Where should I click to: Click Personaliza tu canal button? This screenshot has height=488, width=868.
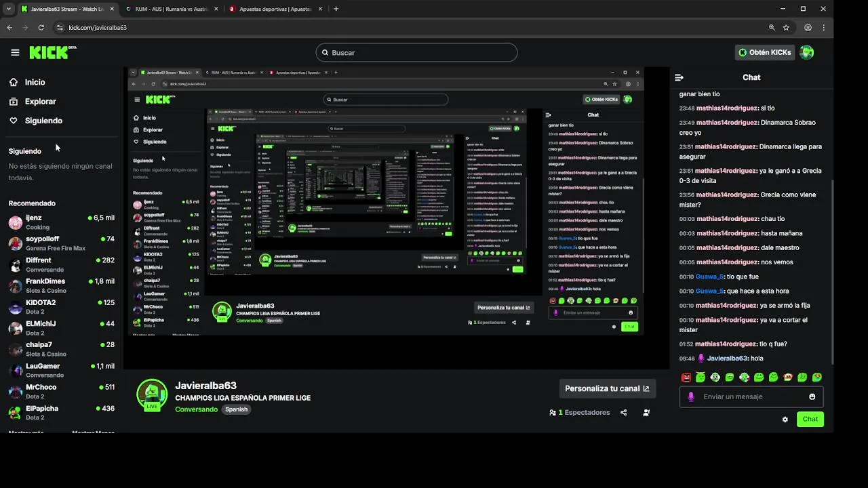607,388
